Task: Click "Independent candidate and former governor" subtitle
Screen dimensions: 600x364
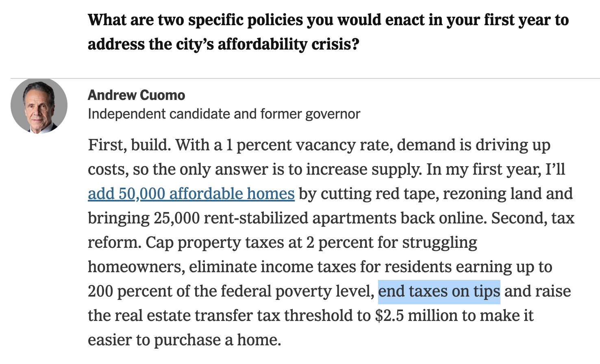Action: coord(224,114)
